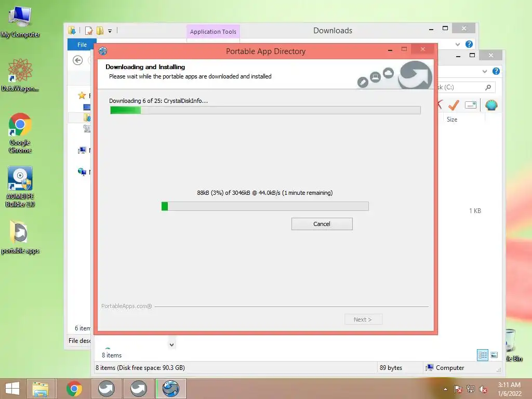This screenshot has height=399, width=532.
Task: Expand the ribbon in Disk C window
Action: point(485,71)
